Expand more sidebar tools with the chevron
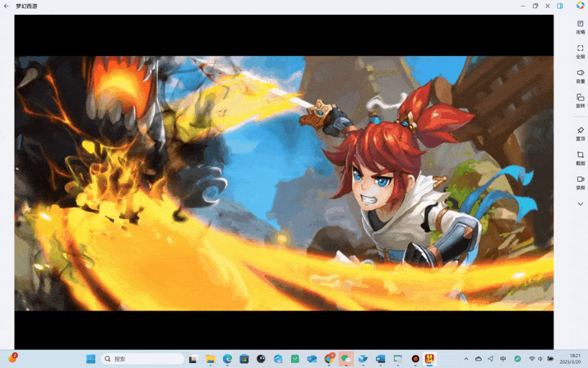This screenshot has width=588, height=368. pos(580,204)
